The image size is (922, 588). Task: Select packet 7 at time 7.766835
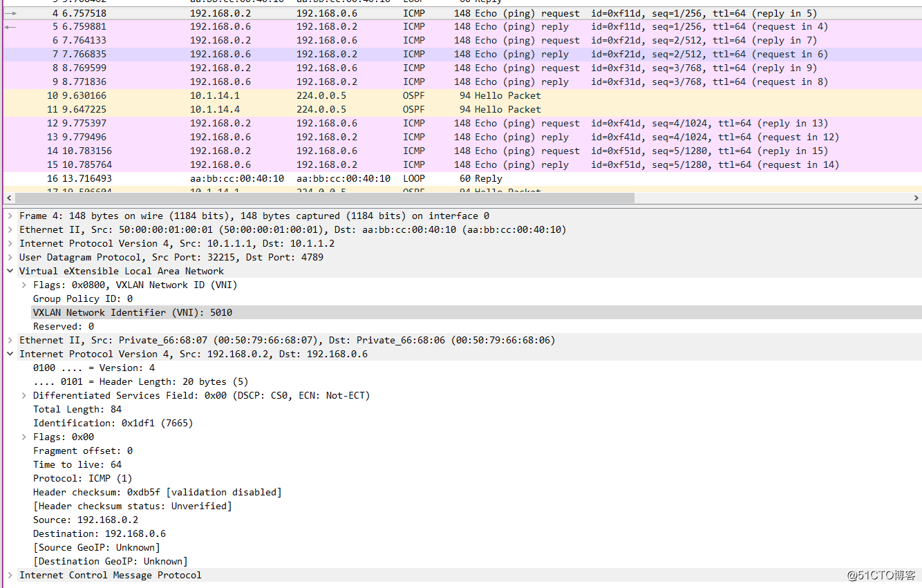pos(462,55)
